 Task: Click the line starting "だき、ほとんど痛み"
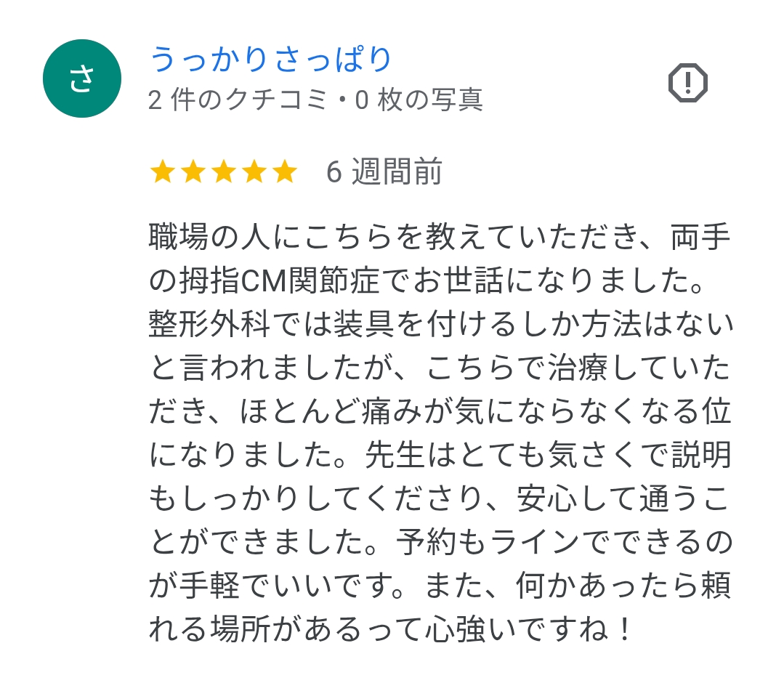pos(440,412)
